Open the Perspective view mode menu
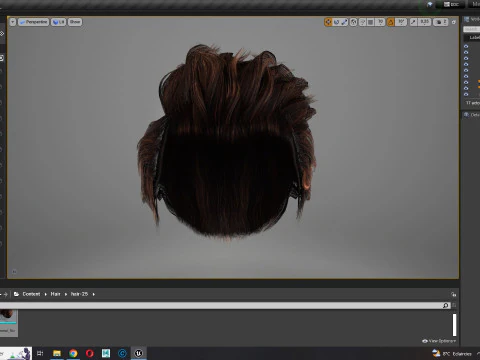Screen dimensions: 480x360 point(33,22)
